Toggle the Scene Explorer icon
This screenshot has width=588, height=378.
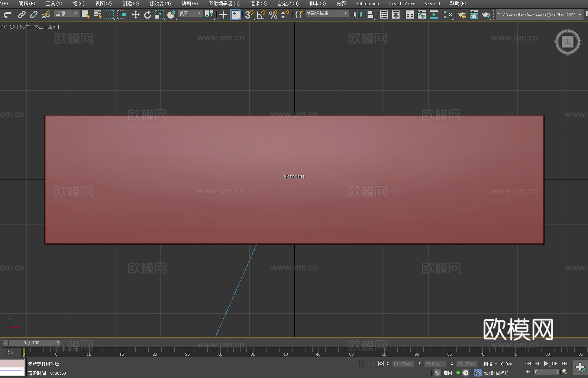(384, 14)
